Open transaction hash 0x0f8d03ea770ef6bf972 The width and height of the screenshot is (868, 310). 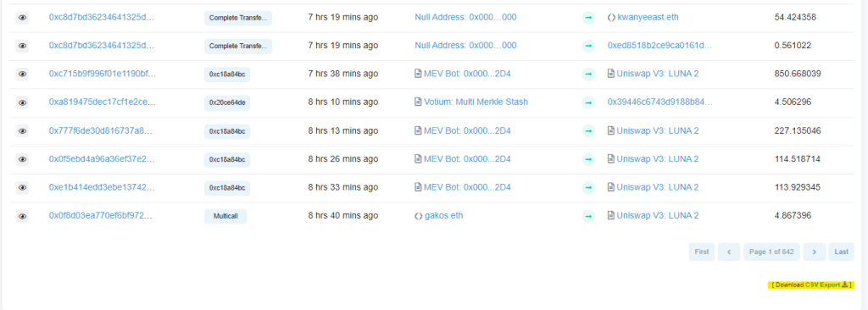point(101,215)
